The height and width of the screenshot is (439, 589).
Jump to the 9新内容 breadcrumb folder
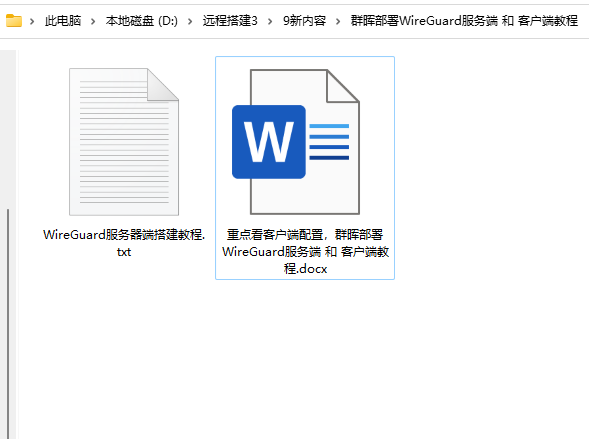tap(304, 21)
